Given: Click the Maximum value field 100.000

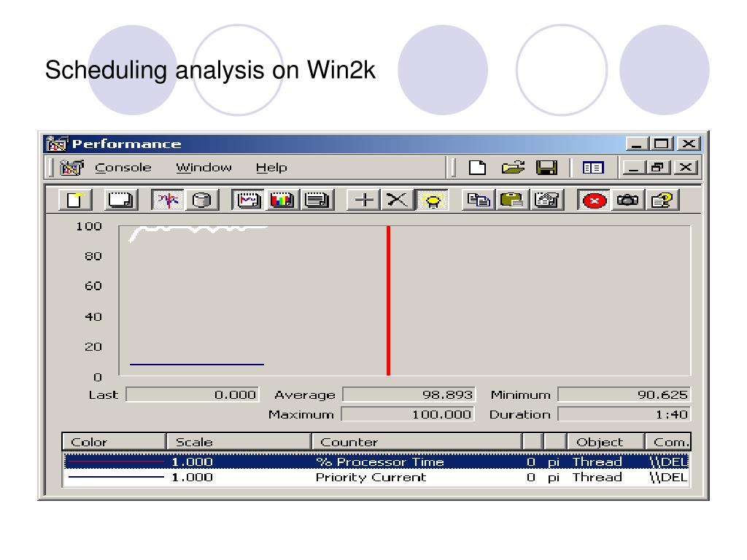Looking at the screenshot, I should point(408,414).
